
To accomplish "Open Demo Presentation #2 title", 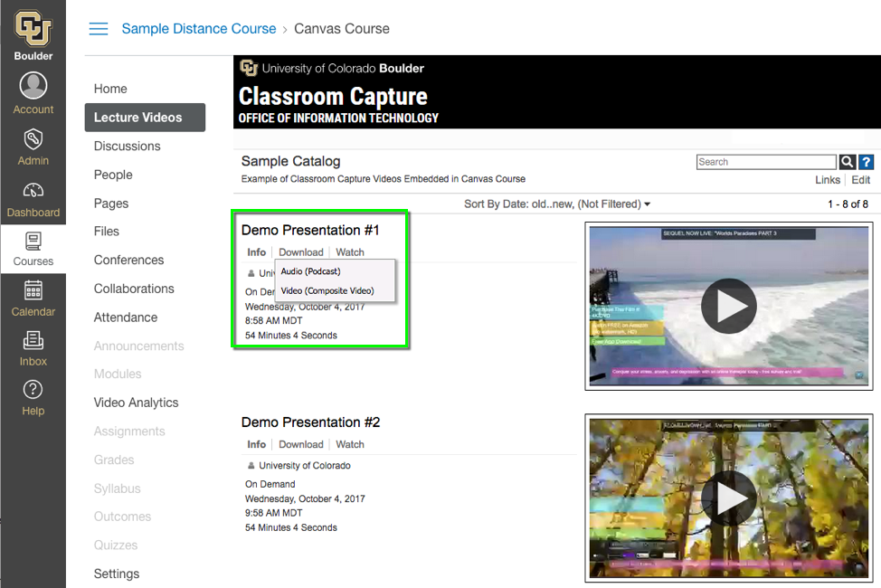I will point(311,422).
